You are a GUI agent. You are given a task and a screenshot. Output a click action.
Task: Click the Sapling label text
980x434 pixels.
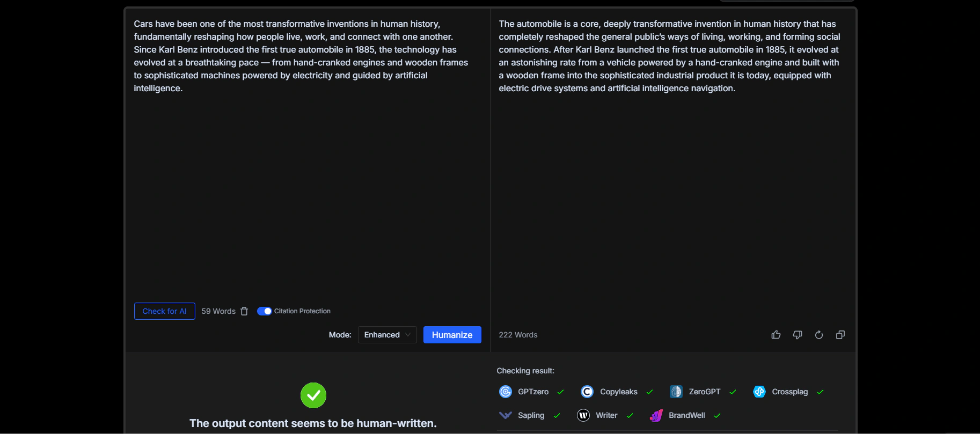[531, 415]
